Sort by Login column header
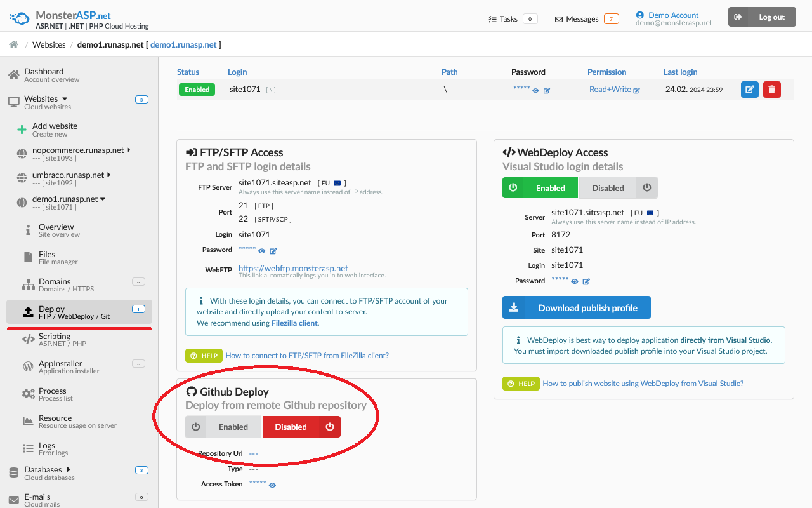 click(237, 72)
